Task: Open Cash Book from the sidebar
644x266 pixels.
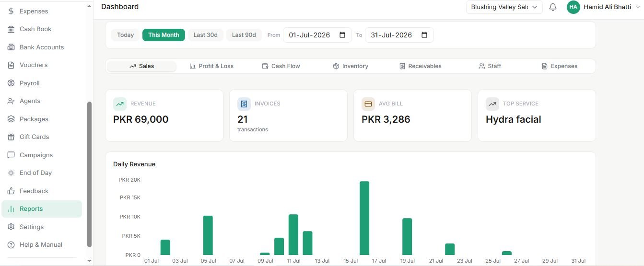Action: coord(42,29)
